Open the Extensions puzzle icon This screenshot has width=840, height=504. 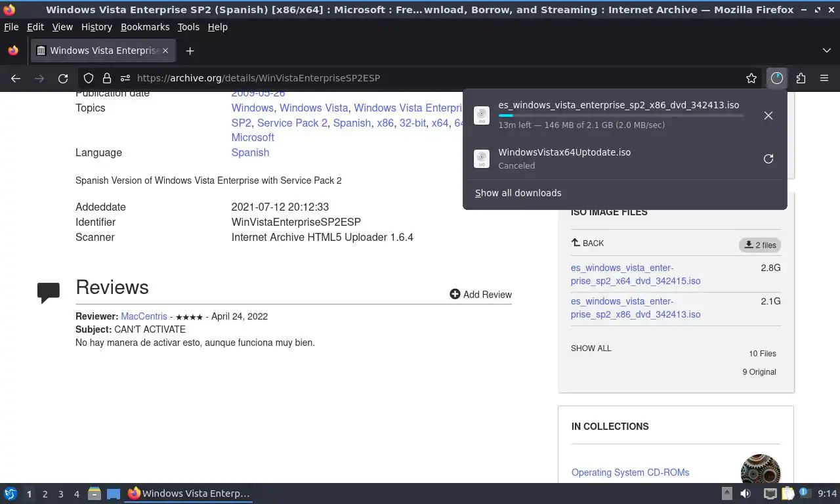click(x=801, y=78)
